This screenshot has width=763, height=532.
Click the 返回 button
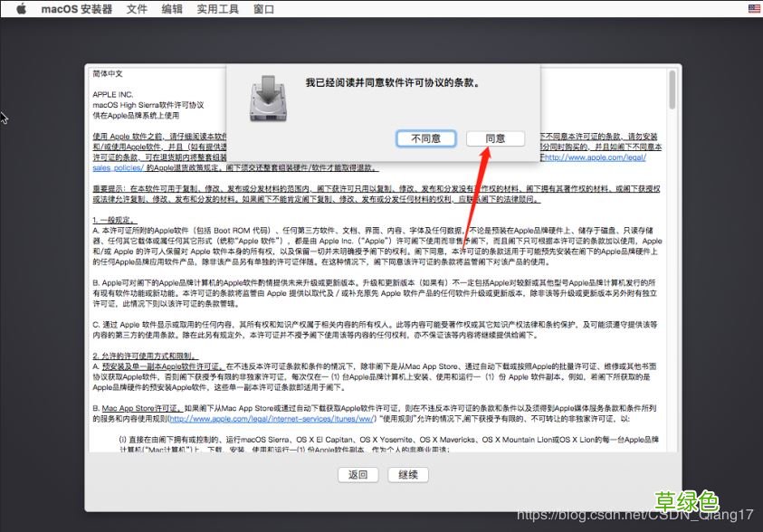click(x=358, y=475)
